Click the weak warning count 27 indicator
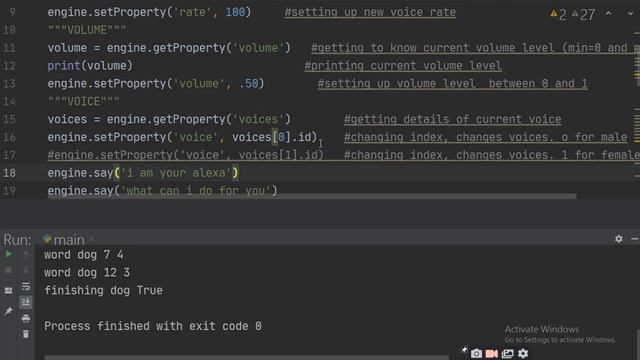 [583, 15]
